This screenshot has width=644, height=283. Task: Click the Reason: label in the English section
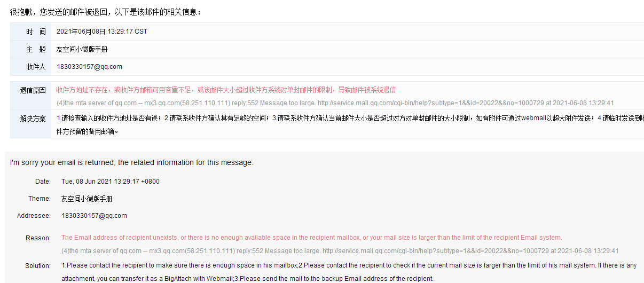[x=38, y=238]
